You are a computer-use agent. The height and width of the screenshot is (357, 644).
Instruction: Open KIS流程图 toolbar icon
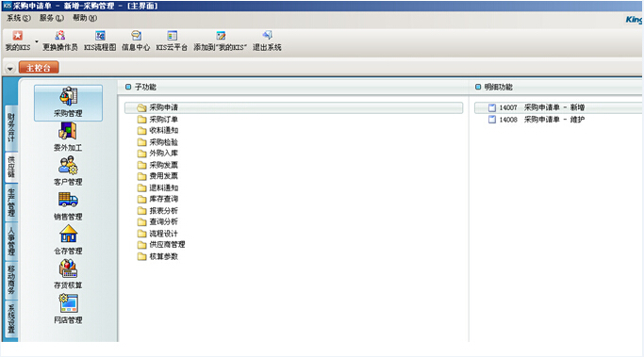(x=100, y=41)
